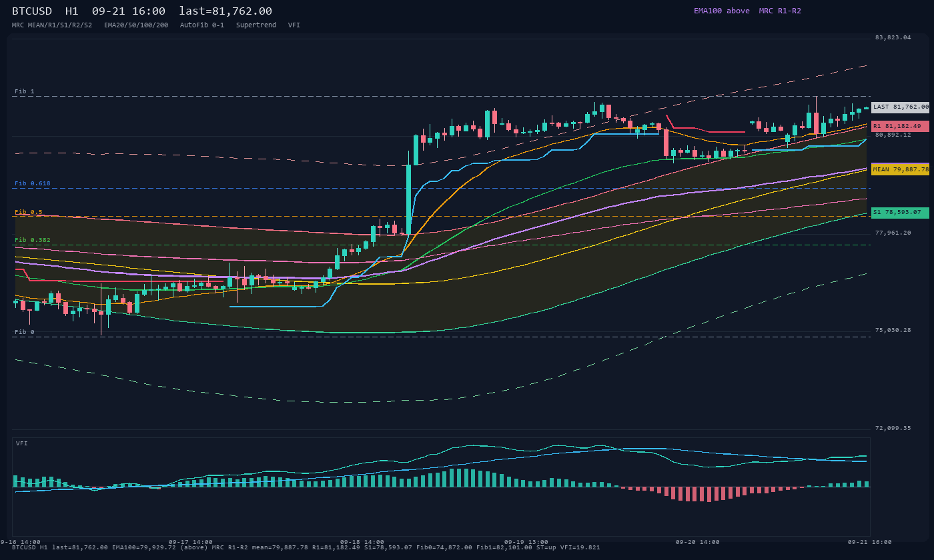The height and width of the screenshot is (560, 934).
Task: Click the R1 81,182.49 price tag
Action: 901,126
